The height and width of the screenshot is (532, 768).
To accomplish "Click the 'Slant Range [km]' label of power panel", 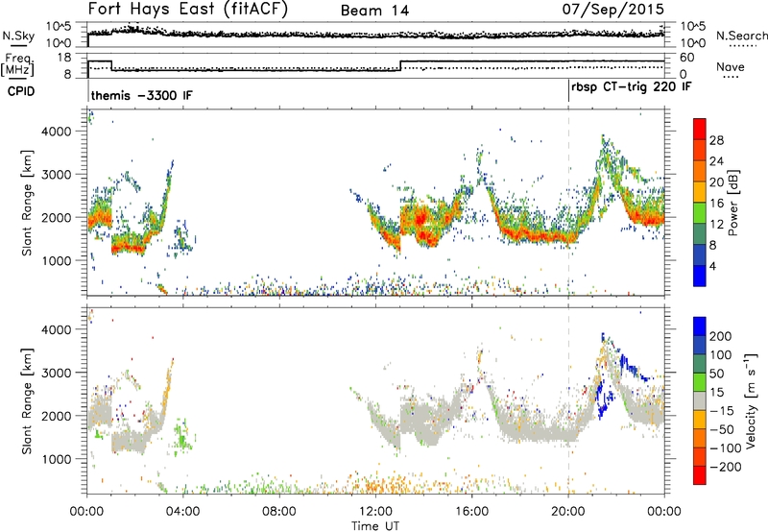I will tap(27, 203).
